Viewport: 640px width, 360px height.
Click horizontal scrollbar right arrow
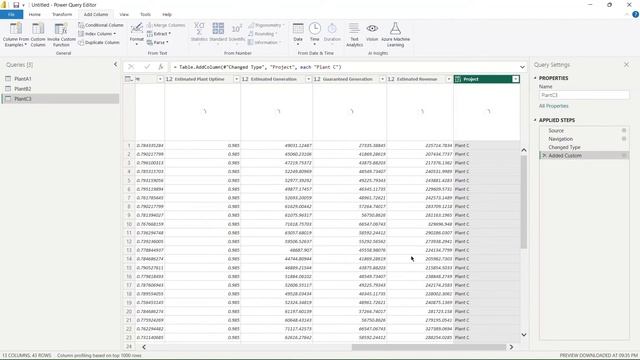point(511,347)
